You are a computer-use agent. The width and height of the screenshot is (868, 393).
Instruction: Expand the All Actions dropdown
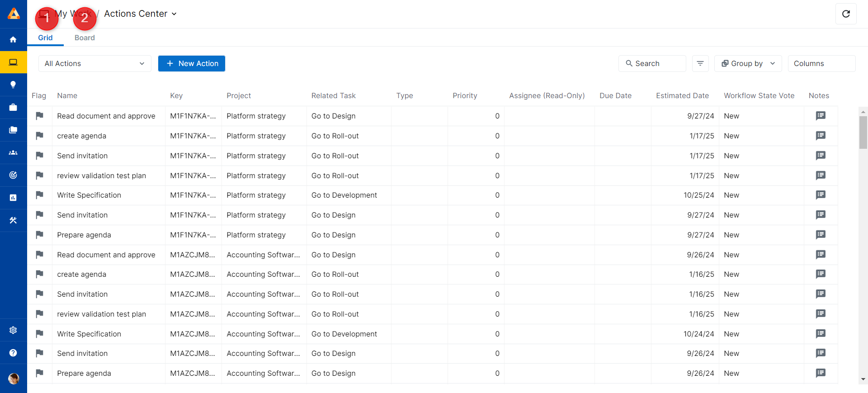[95, 63]
